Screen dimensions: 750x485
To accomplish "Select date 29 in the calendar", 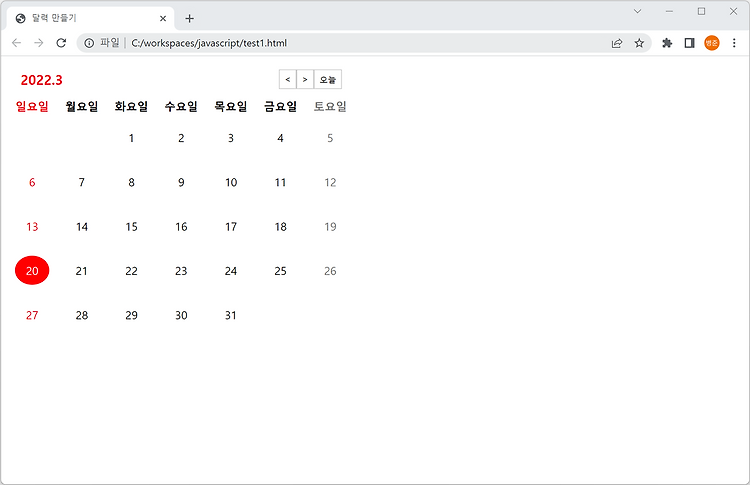I will coord(132,315).
